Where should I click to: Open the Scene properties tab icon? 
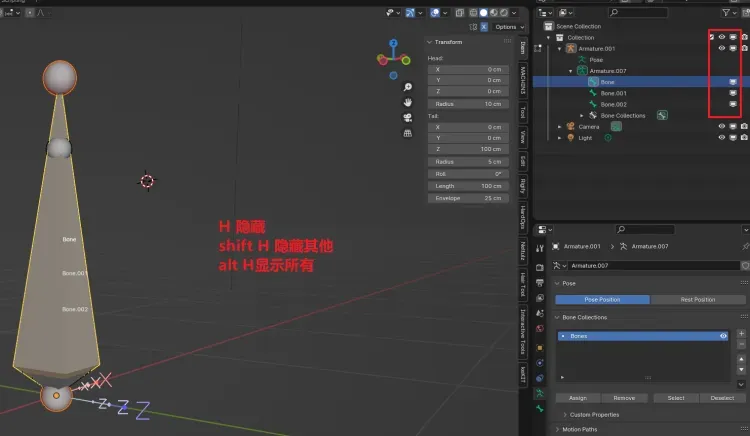(540, 313)
